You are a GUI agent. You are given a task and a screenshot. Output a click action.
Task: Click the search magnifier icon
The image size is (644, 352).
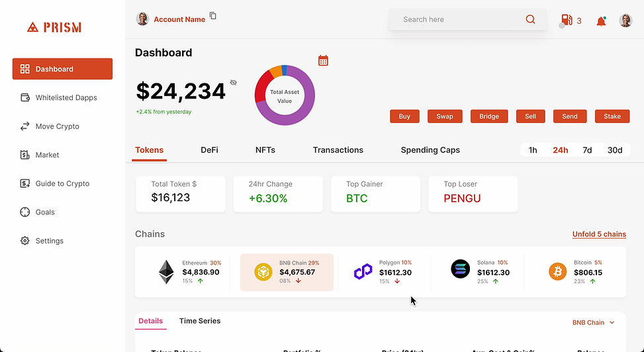530,19
